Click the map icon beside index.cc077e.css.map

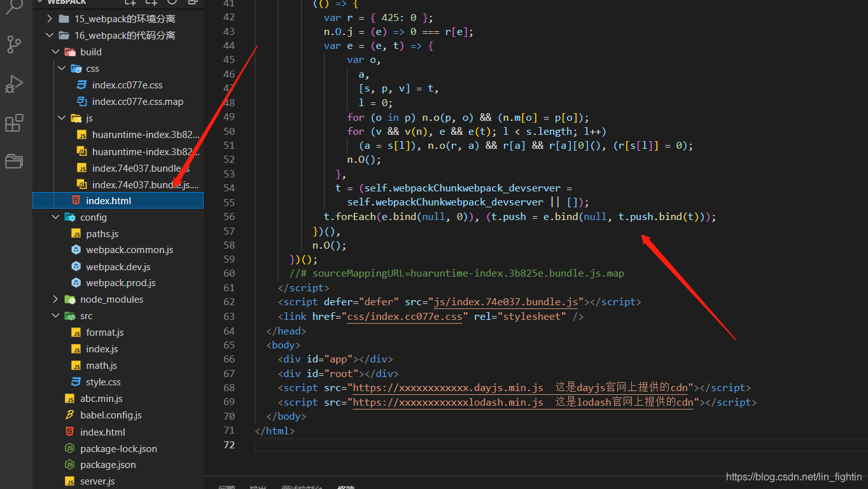[81, 102]
